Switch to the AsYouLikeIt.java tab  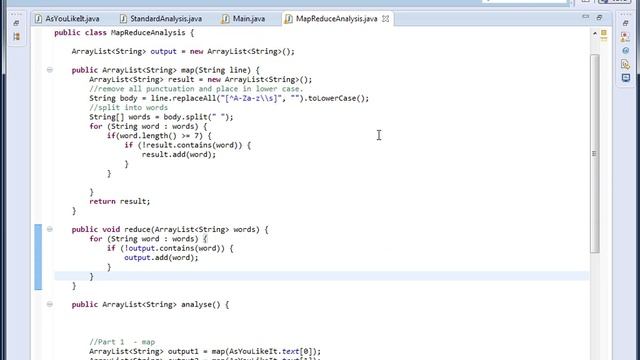(67, 19)
